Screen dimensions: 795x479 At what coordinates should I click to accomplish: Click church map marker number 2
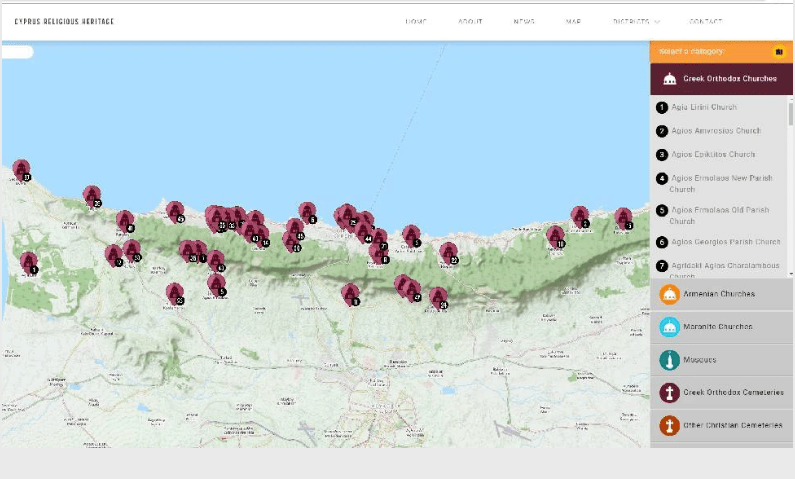coord(580,216)
